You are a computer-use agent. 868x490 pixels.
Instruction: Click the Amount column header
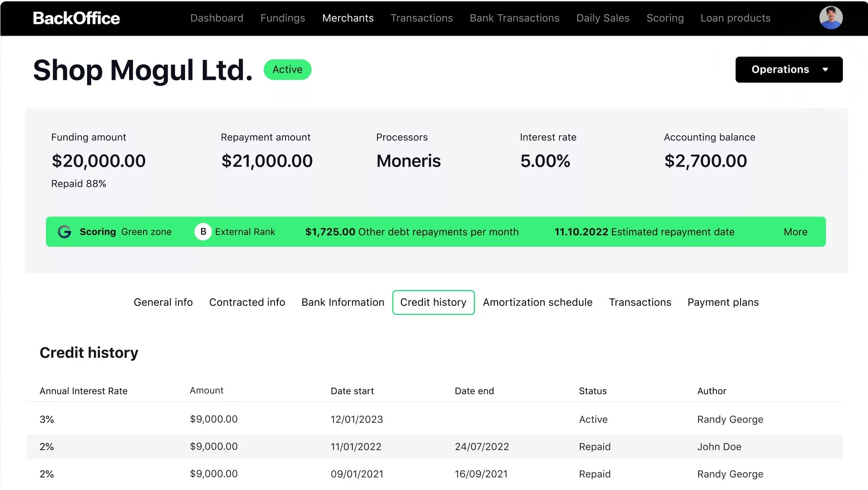click(x=206, y=390)
